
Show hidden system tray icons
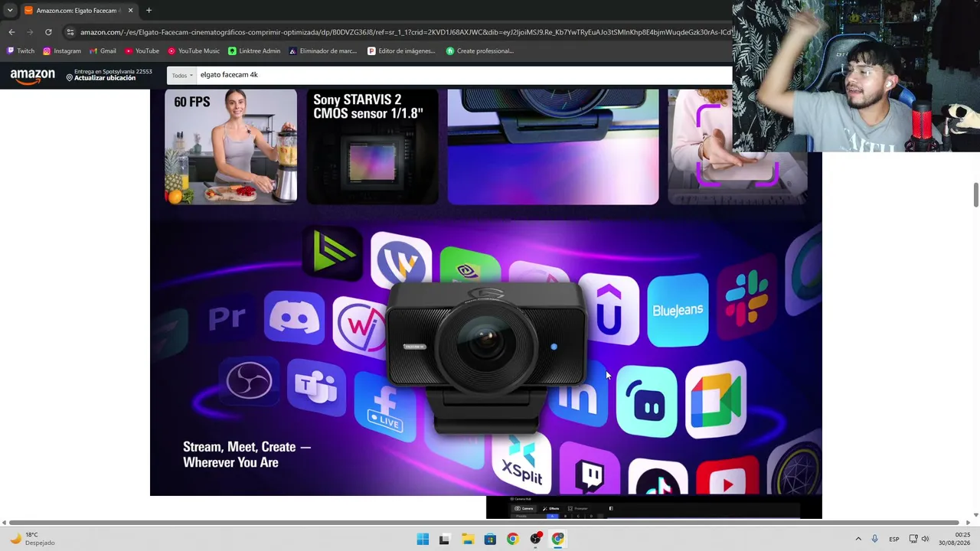pos(858,539)
